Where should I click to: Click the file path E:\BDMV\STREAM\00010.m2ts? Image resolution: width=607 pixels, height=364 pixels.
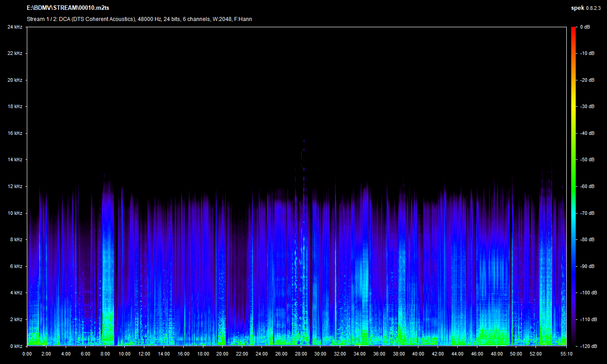click(x=67, y=8)
